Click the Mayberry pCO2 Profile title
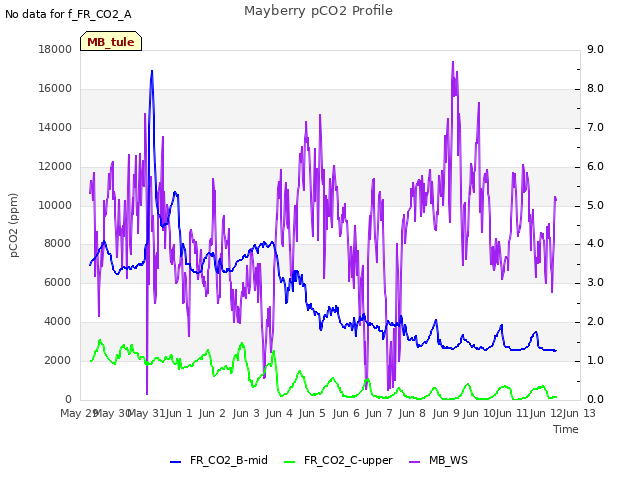 pos(318,11)
